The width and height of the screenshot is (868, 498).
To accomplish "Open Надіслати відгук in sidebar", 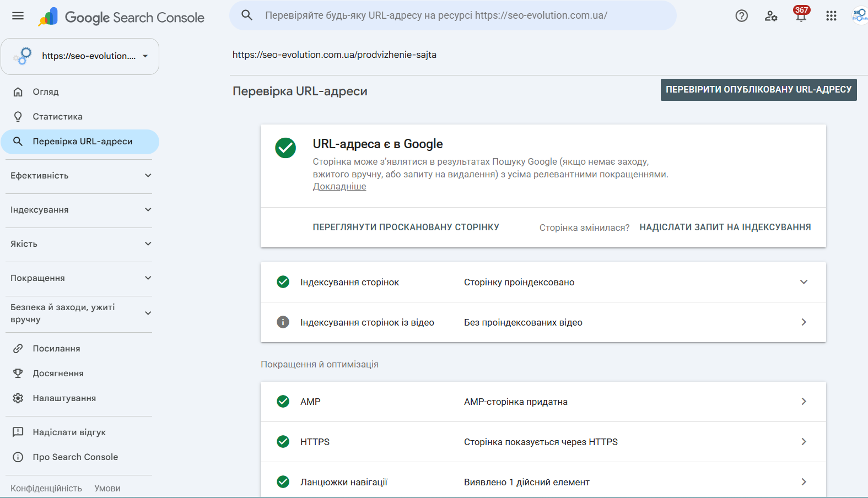I will click(x=80, y=432).
